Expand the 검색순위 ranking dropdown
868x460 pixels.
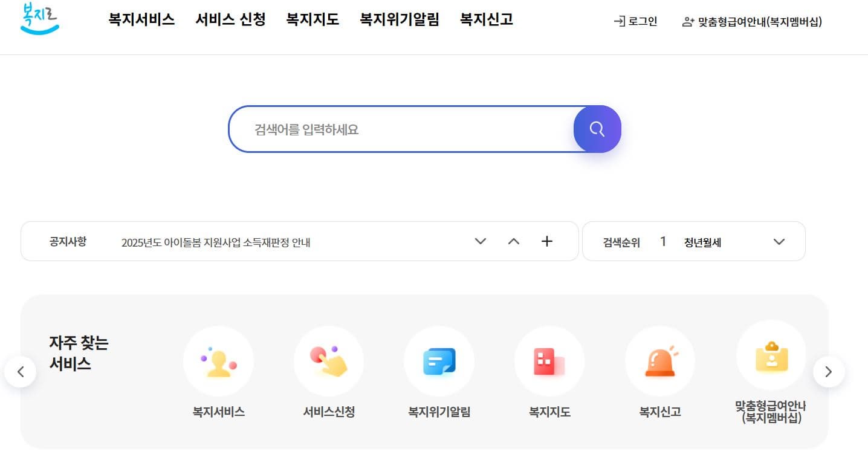(x=779, y=242)
